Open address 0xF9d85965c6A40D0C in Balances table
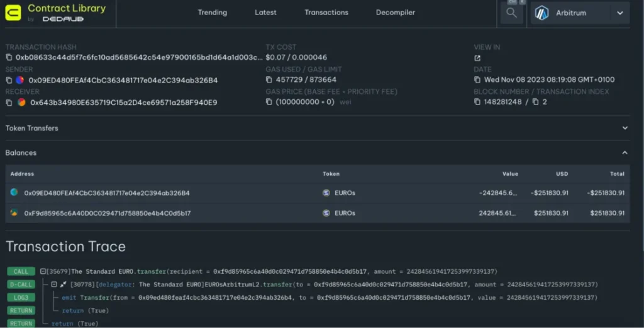The height and width of the screenshot is (328, 644). 107,213
